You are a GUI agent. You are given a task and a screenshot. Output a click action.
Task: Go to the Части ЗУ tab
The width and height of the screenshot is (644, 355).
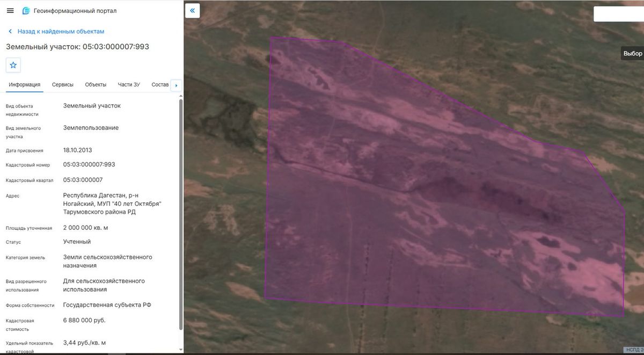pos(129,85)
